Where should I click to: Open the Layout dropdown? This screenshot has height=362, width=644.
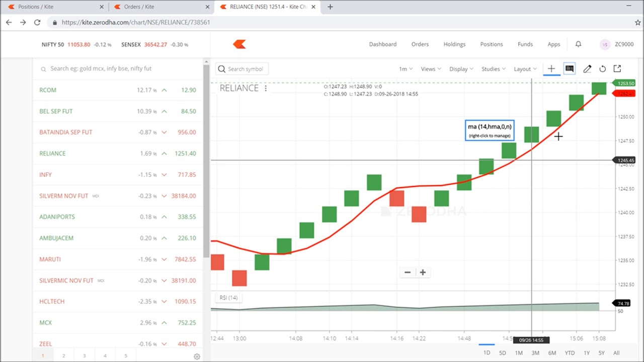click(x=525, y=69)
